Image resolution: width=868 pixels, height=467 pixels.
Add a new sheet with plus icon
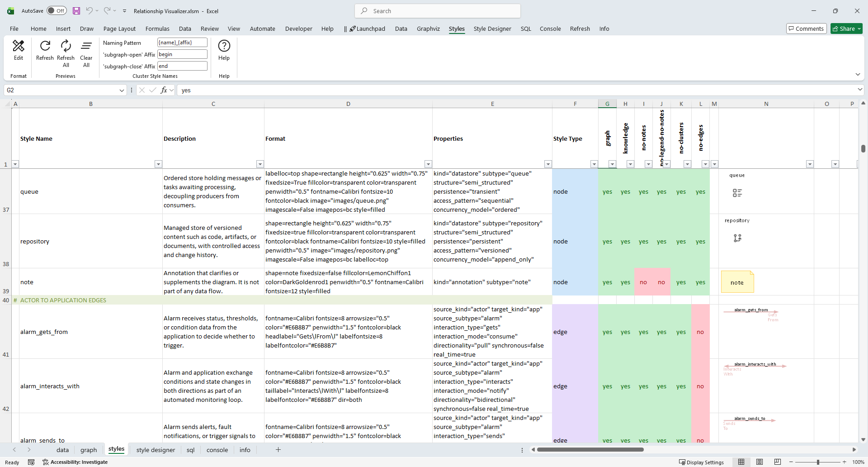278,450
